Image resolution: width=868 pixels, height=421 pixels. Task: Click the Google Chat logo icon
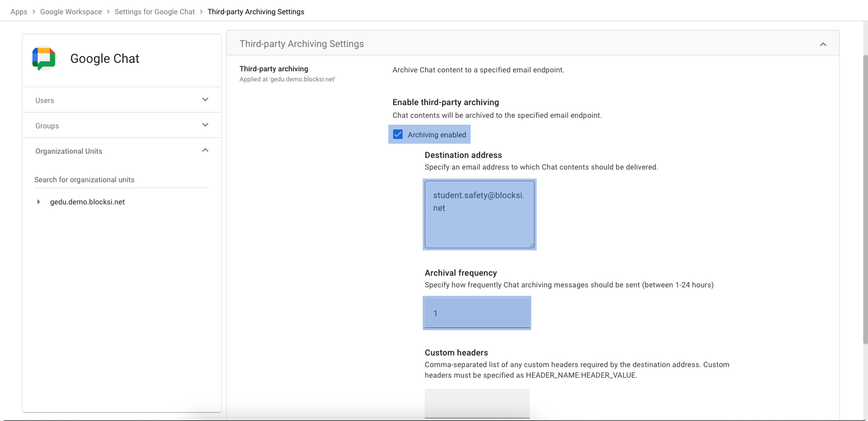44,59
